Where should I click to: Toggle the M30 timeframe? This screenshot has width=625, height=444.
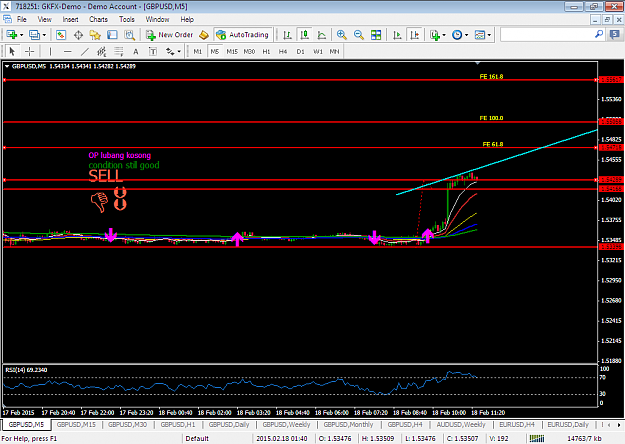[249, 51]
